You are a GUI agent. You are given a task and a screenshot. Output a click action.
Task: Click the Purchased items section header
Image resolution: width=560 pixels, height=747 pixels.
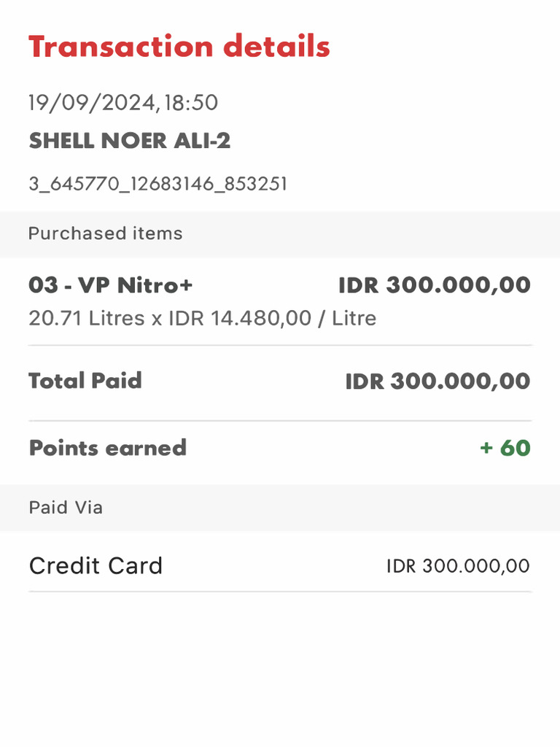coord(106,233)
